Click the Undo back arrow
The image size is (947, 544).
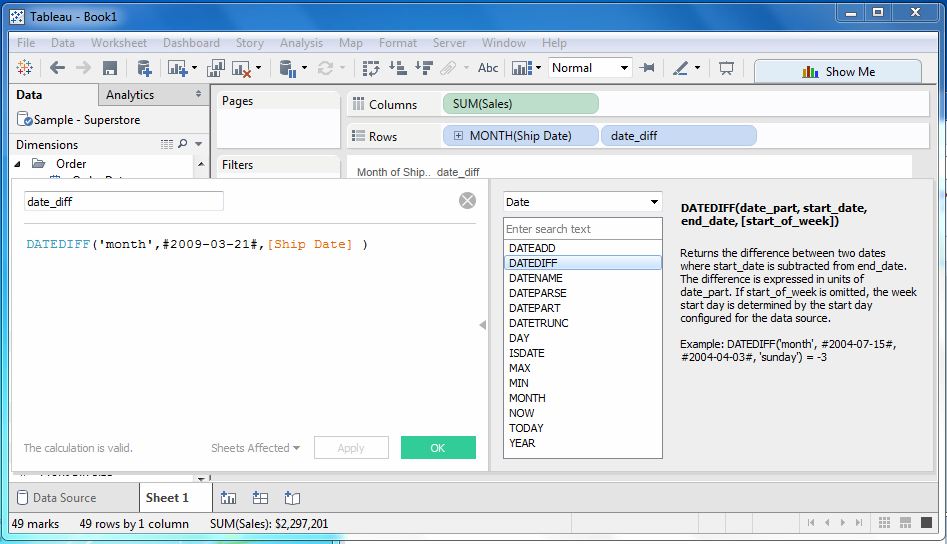pos(57,68)
